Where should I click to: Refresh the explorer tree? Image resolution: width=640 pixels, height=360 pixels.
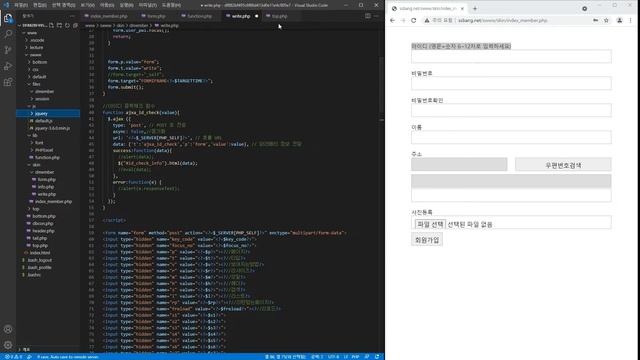pyautogui.click(x=67, y=25)
